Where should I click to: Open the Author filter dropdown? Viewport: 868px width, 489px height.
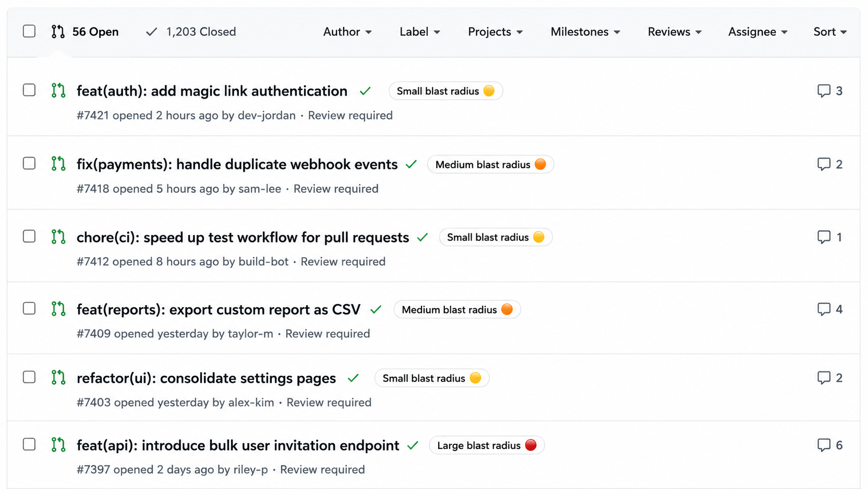tap(347, 32)
